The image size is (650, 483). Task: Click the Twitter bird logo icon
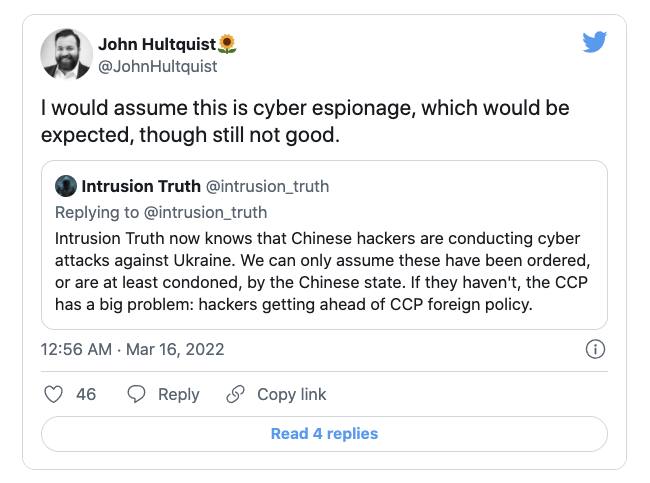pyautogui.click(x=594, y=42)
